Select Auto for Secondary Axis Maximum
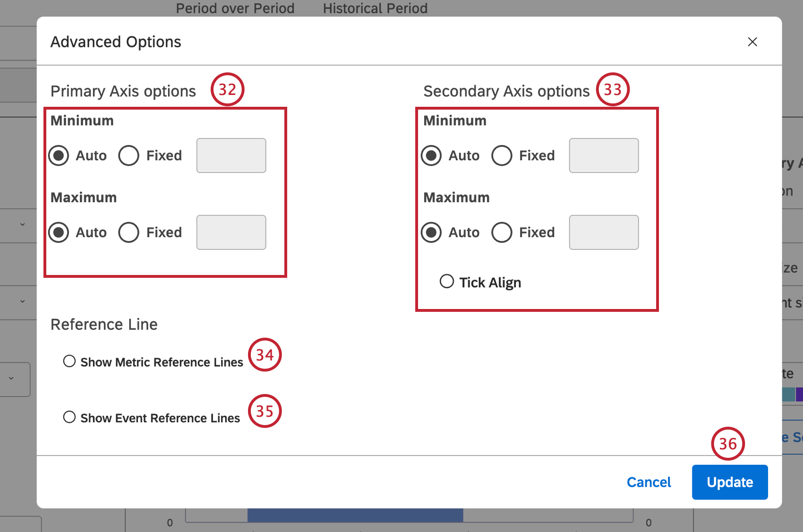 pyautogui.click(x=432, y=232)
